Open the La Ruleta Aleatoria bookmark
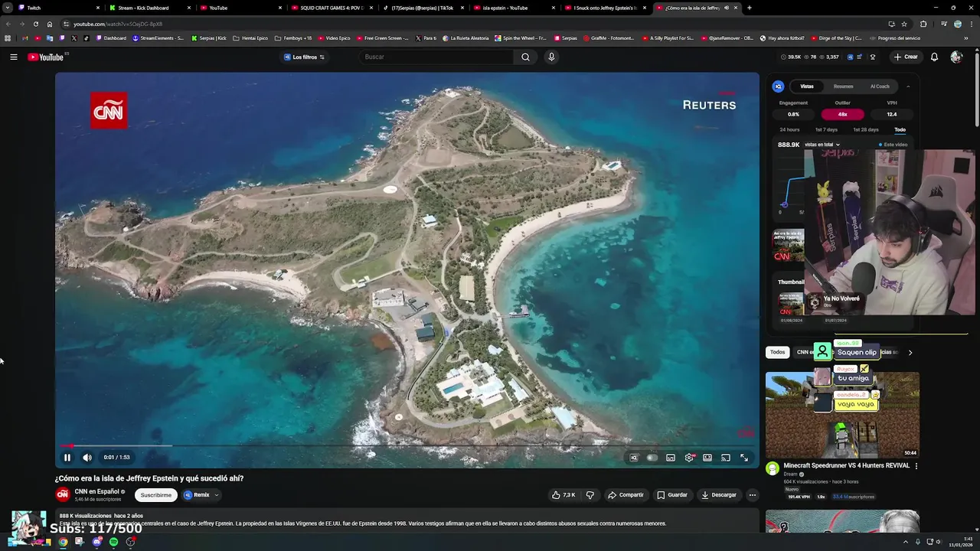Screen dimensions: 980x551 466,38
